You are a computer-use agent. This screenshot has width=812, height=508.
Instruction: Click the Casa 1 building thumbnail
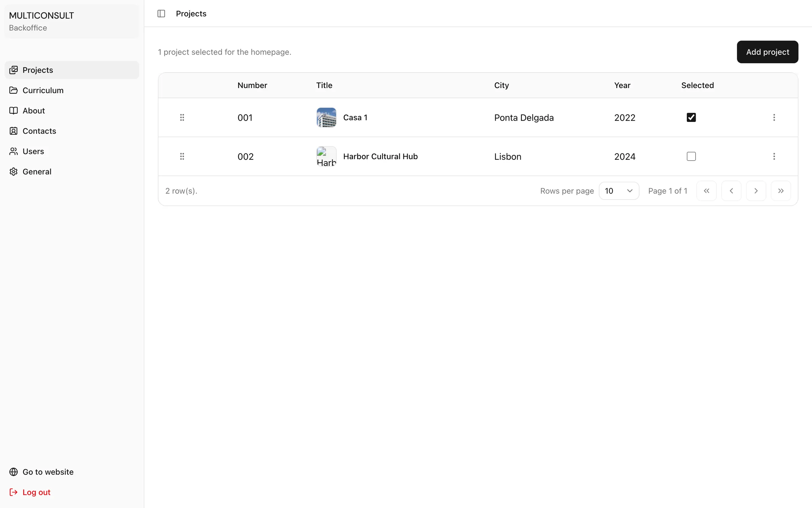[x=326, y=118]
